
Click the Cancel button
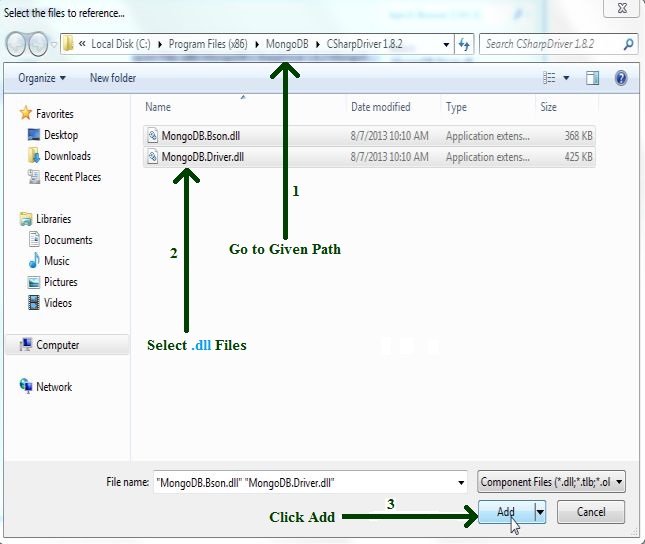point(591,512)
